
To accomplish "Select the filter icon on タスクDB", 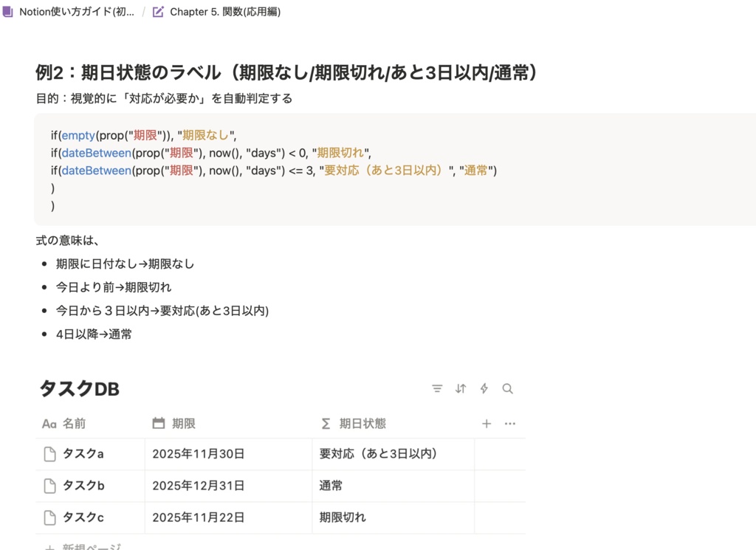I will pos(437,388).
